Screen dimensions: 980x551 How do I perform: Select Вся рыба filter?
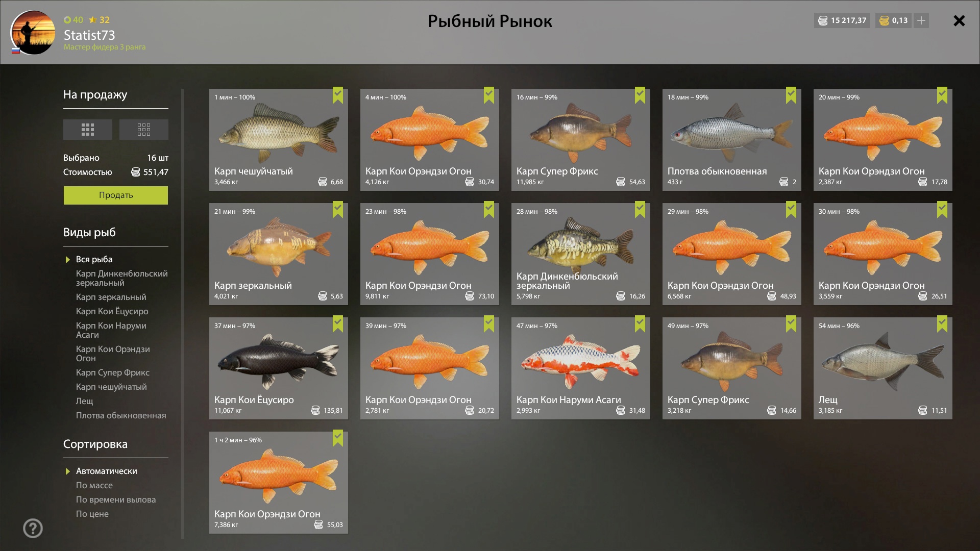point(94,259)
